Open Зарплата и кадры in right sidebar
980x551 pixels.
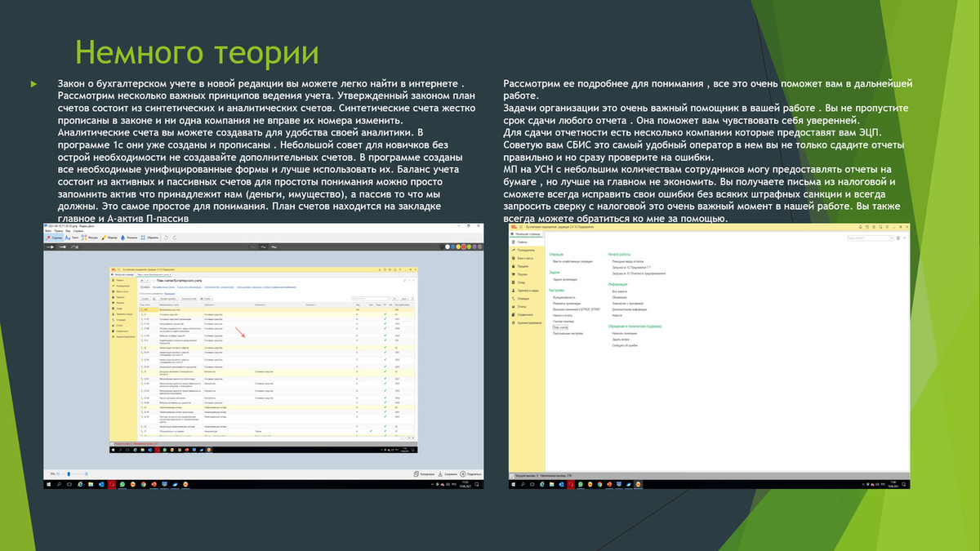528,291
